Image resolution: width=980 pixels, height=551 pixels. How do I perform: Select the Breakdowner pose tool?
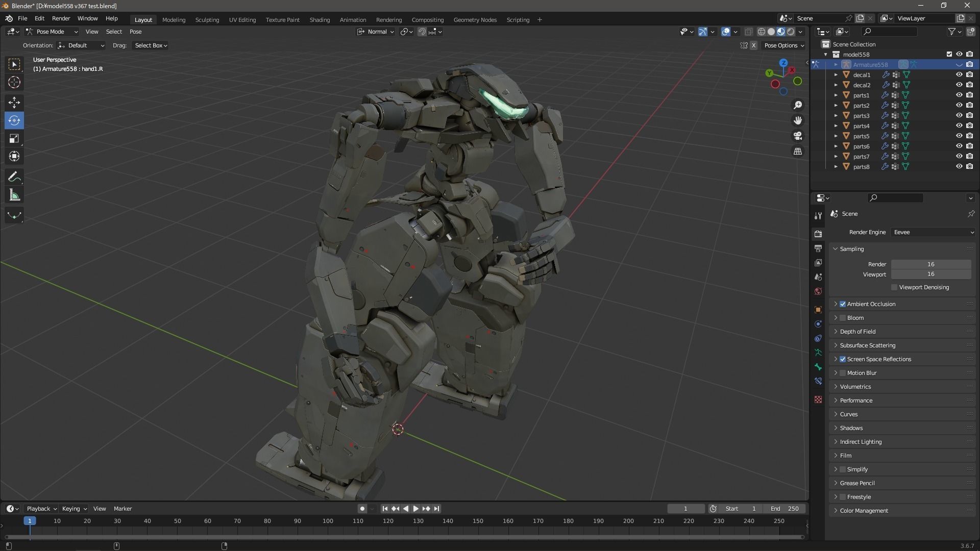click(x=14, y=215)
